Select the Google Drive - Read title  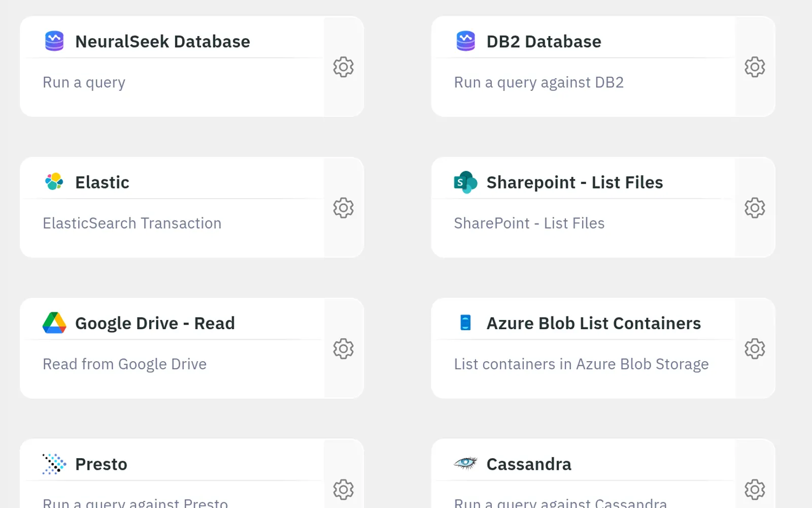155,323
